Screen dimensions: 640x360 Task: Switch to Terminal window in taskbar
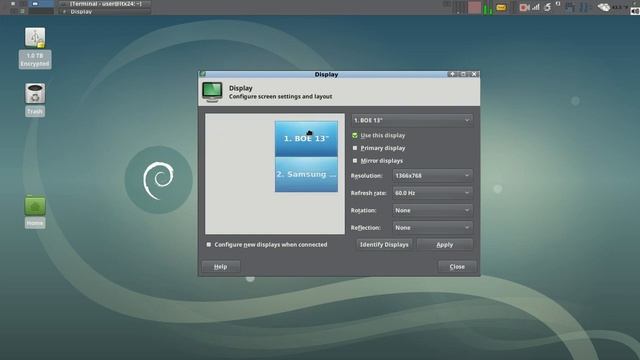[105, 4]
